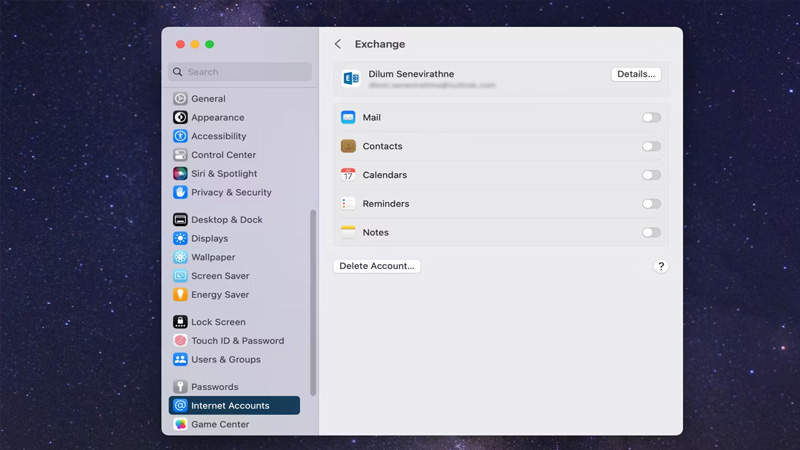Screen dimensions: 800x450
Task: Switch on the Reminders toggle
Action: pyautogui.click(x=651, y=204)
